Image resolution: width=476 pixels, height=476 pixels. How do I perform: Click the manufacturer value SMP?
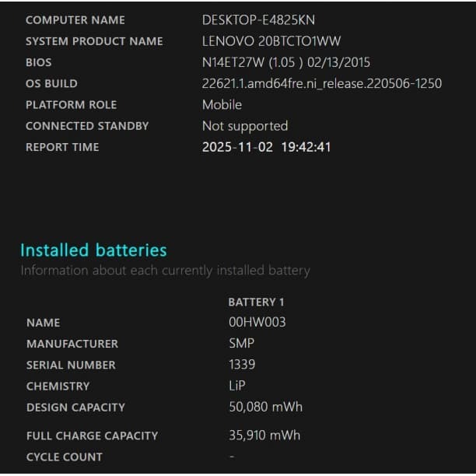[x=241, y=343]
